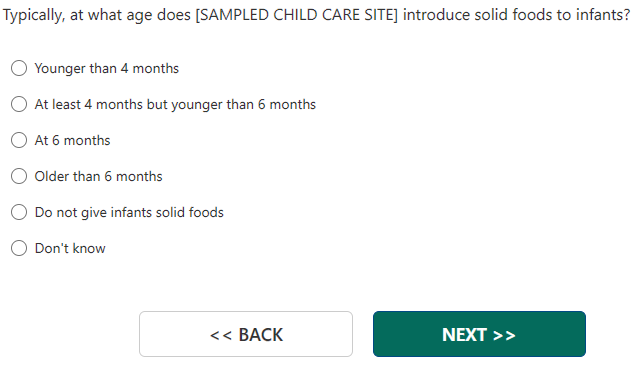Click 'introduce solid foods to infants?' question text
This screenshot has height=386, width=637.
click(x=516, y=15)
